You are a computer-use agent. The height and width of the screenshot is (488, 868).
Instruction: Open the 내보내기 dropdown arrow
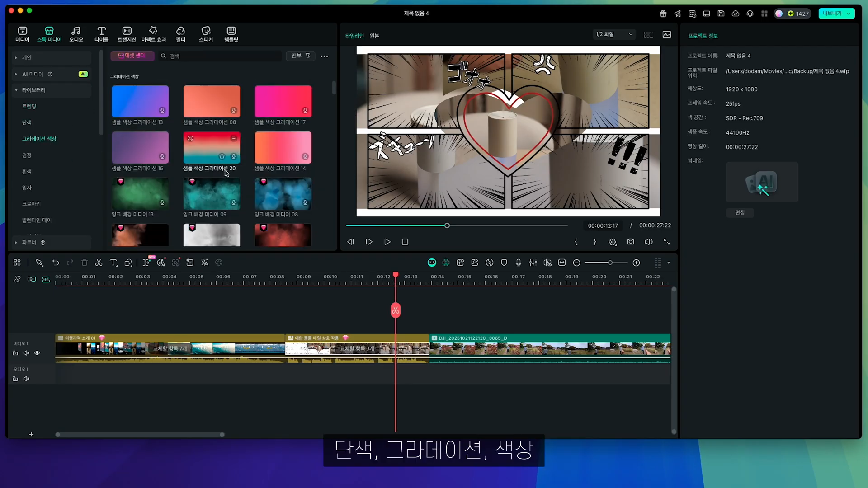(x=849, y=14)
